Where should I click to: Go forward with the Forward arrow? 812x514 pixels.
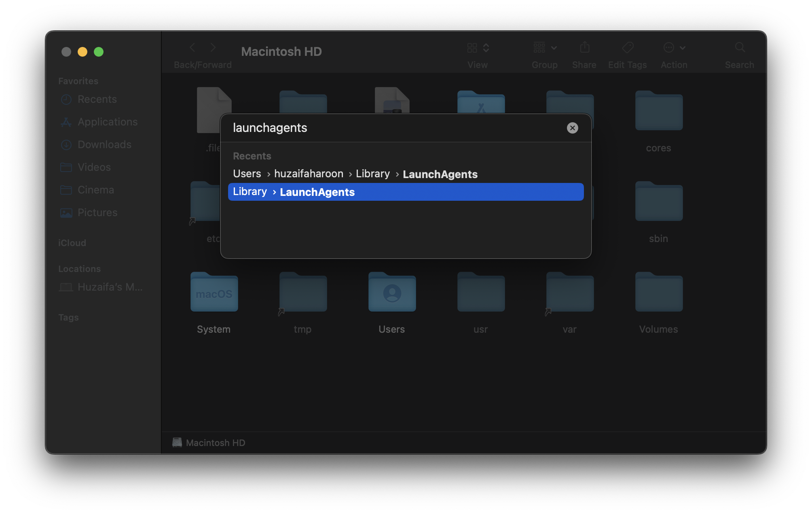coord(213,48)
